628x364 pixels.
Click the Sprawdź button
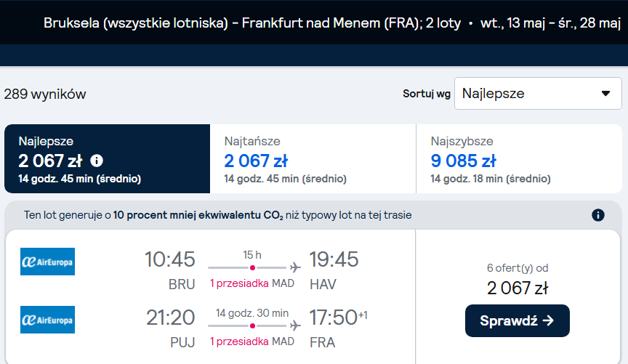coord(517,320)
